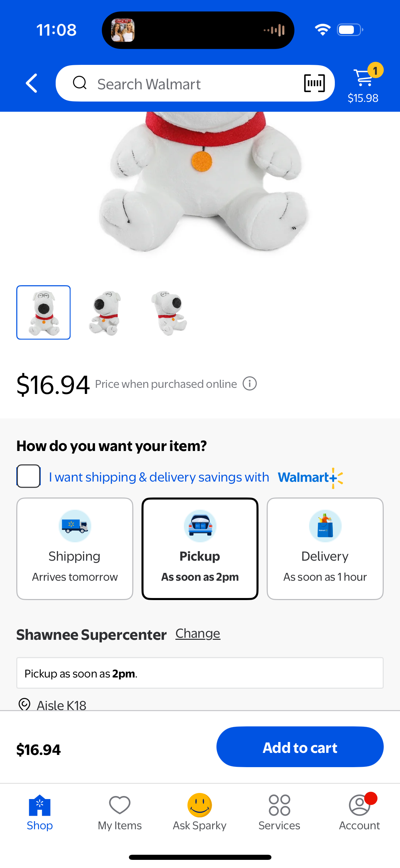Screen dimensions: 400x868
Task: Enable Walmart+ shipping and delivery savings checkbox
Action: (28, 476)
